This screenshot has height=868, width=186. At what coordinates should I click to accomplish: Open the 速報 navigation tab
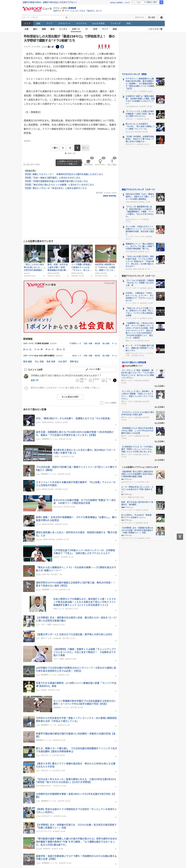38,24
